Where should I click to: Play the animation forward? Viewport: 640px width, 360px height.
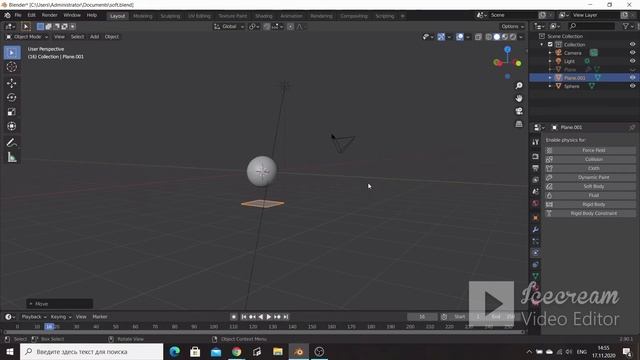[269, 317]
